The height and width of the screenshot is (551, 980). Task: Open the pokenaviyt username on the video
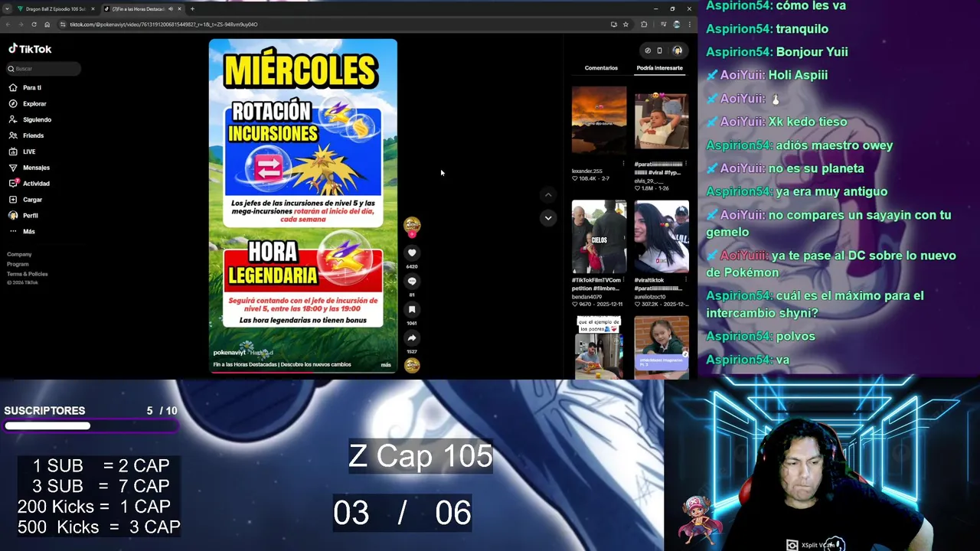pos(229,353)
